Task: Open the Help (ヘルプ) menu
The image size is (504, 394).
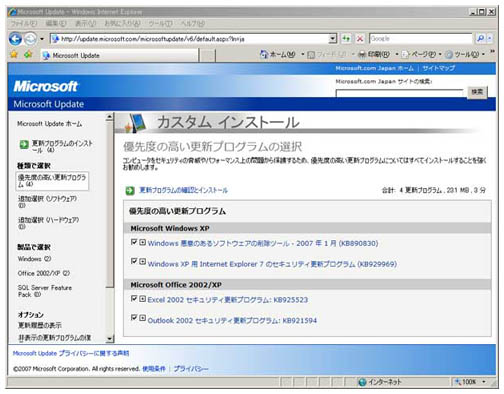Action: (192, 24)
